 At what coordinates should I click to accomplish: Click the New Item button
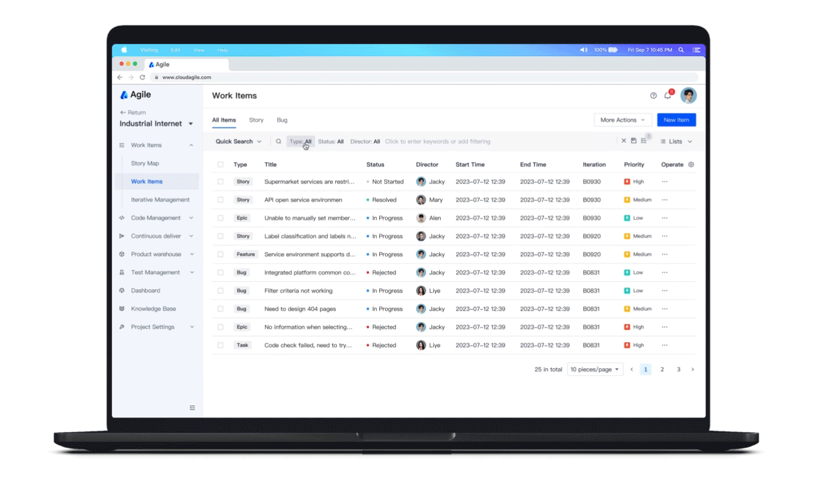[677, 120]
